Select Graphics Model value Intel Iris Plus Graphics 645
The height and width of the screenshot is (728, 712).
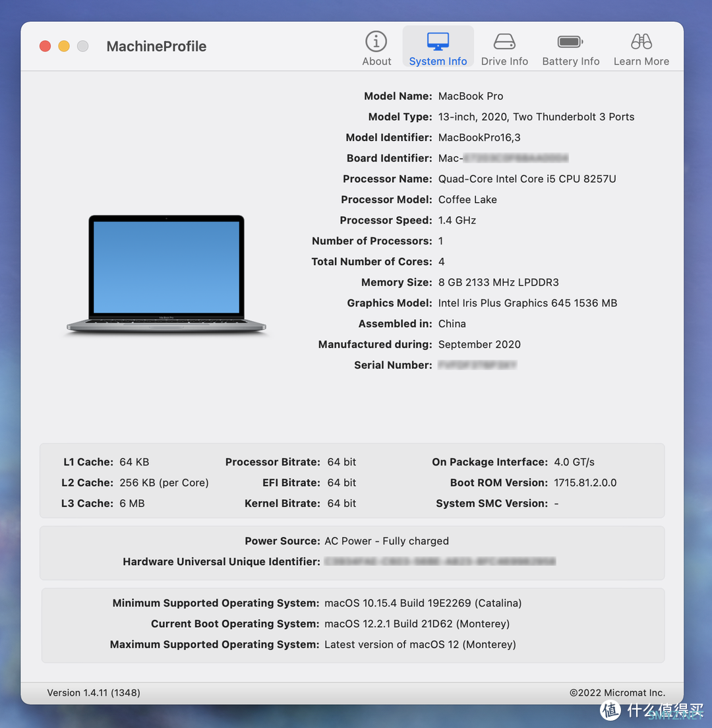click(x=527, y=303)
